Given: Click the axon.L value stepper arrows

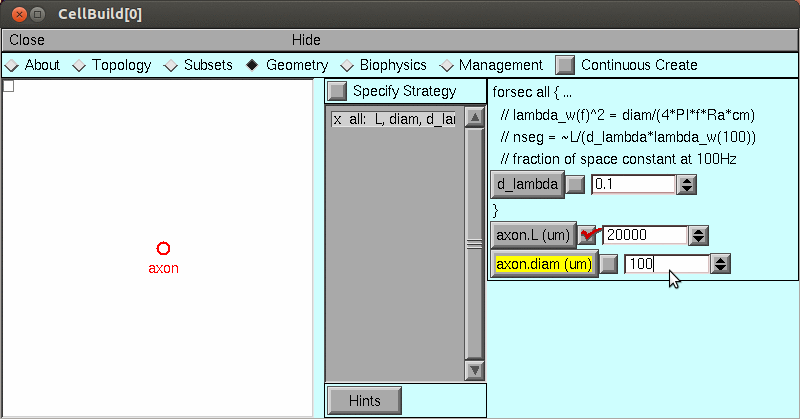Looking at the screenshot, I should point(699,235).
